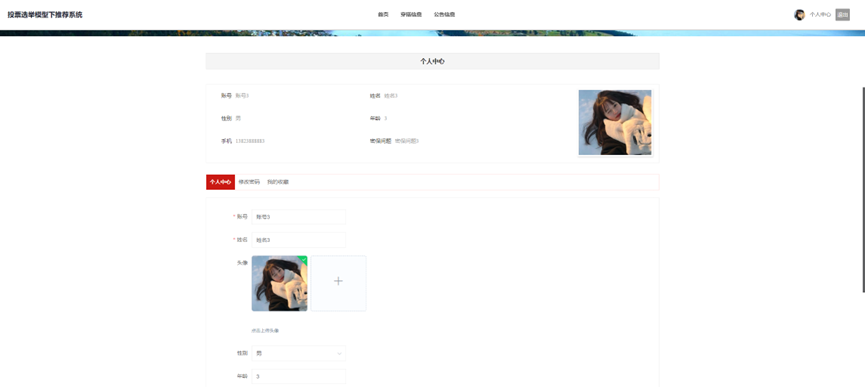Click the page vertical scrollbar
Viewport: 865px width, 387px height.
coord(863,189)
